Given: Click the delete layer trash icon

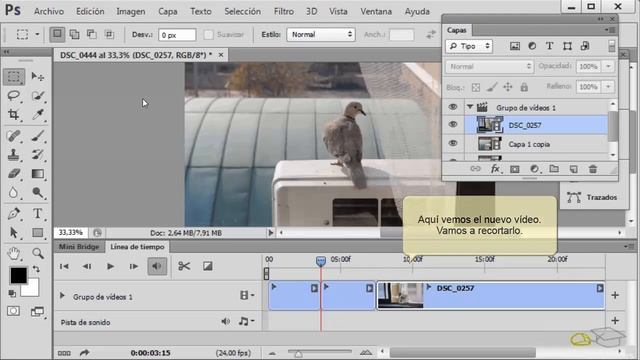Looking at the screenshot, I should [x=593, y=169].
